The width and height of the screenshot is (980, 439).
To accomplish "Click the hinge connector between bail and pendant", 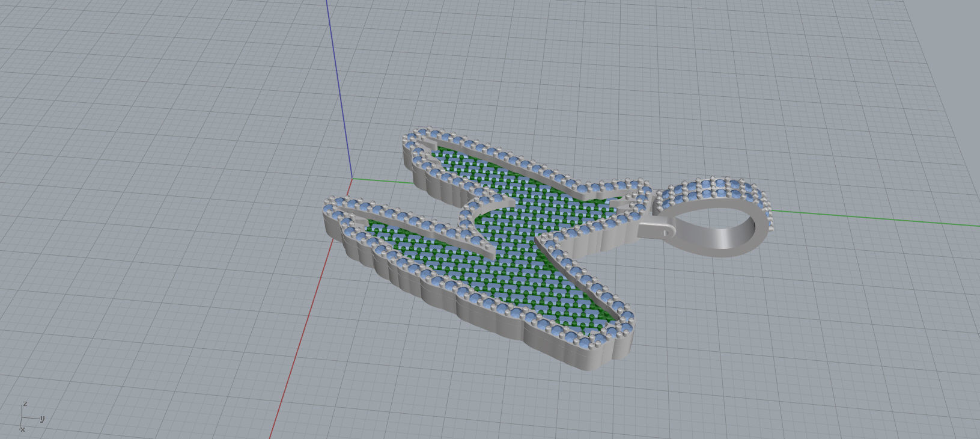I will [656, 230].
